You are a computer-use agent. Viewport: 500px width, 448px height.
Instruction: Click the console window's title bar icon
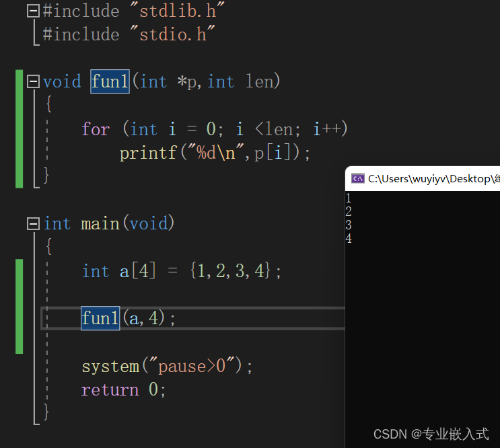point(358,178)
